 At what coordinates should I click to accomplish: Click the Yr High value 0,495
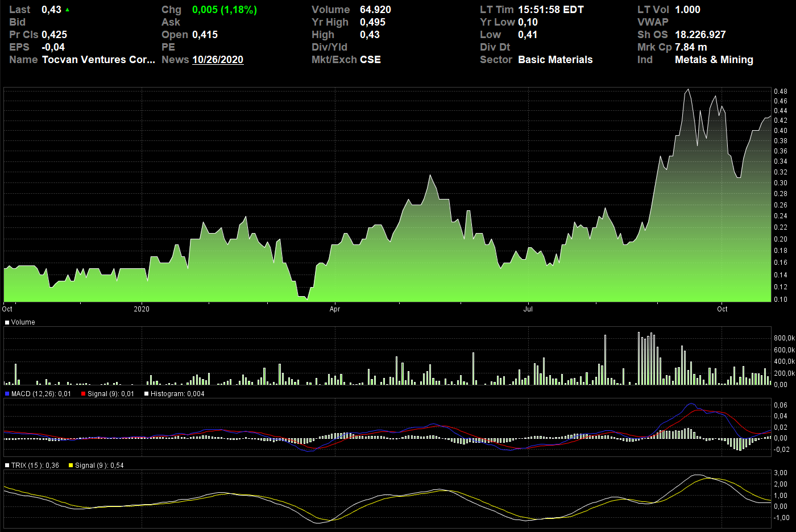(x=372, y=22)
